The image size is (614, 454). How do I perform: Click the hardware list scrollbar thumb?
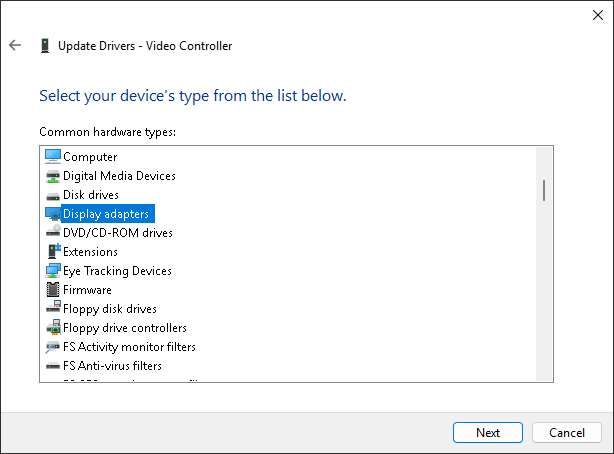544,190
